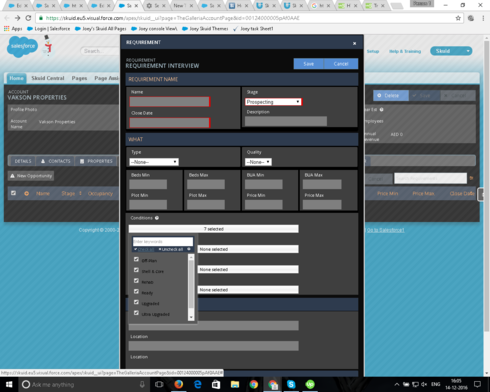490x392 pixels.
Task: Focus the Beds Max field
Action: (x=206, y=184)
